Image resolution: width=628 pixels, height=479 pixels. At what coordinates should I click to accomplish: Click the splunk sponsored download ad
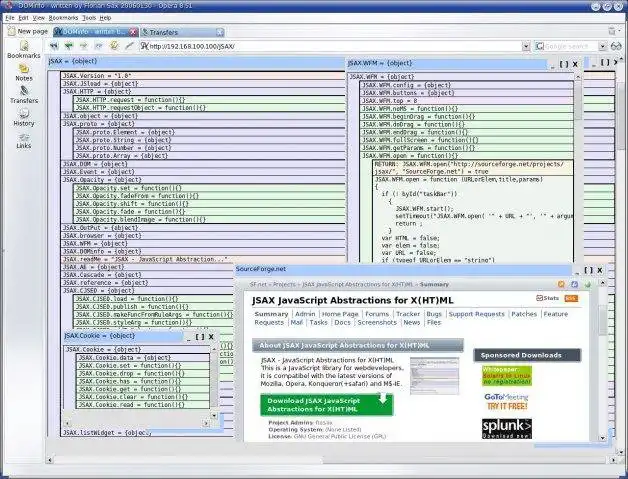coord(507,429)
